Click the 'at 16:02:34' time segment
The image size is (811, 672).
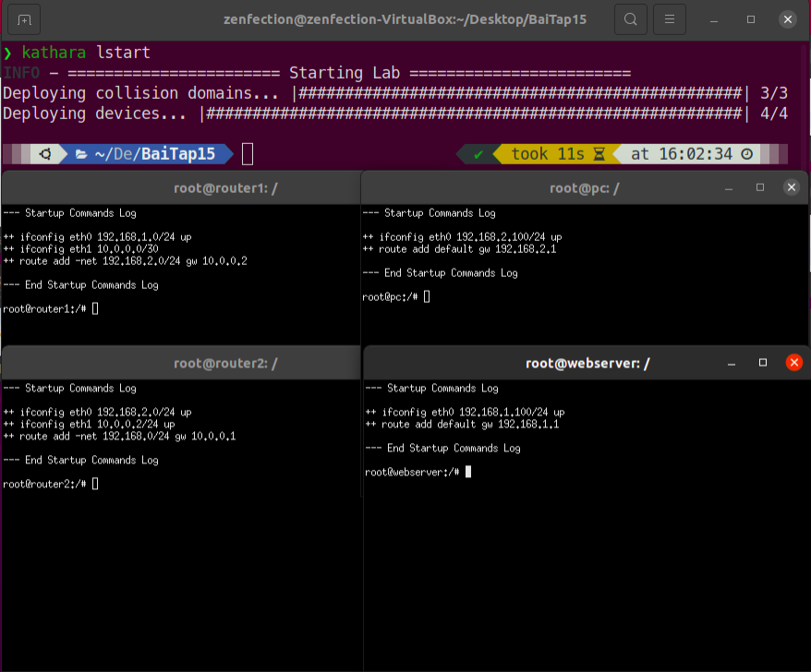[x=681, y=154]
